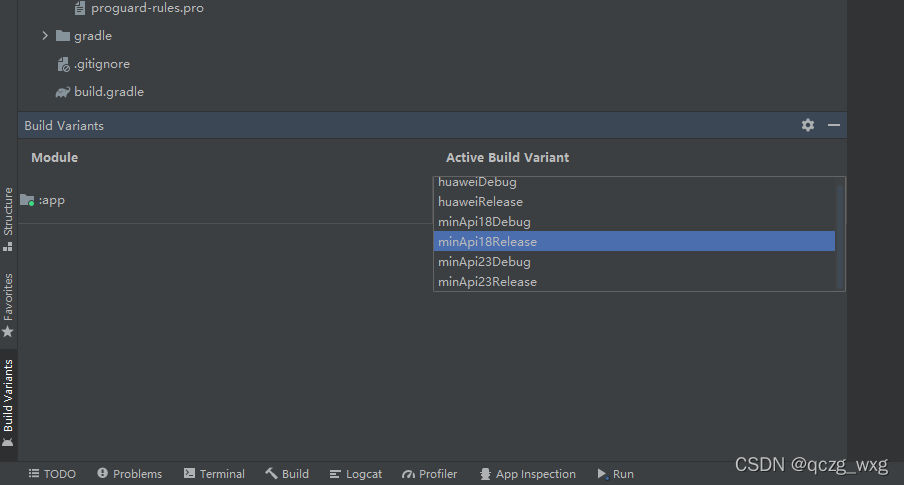904x485 pixels.
Task: Open the App Inspection tool window
Action: click(x=528, y=474)
